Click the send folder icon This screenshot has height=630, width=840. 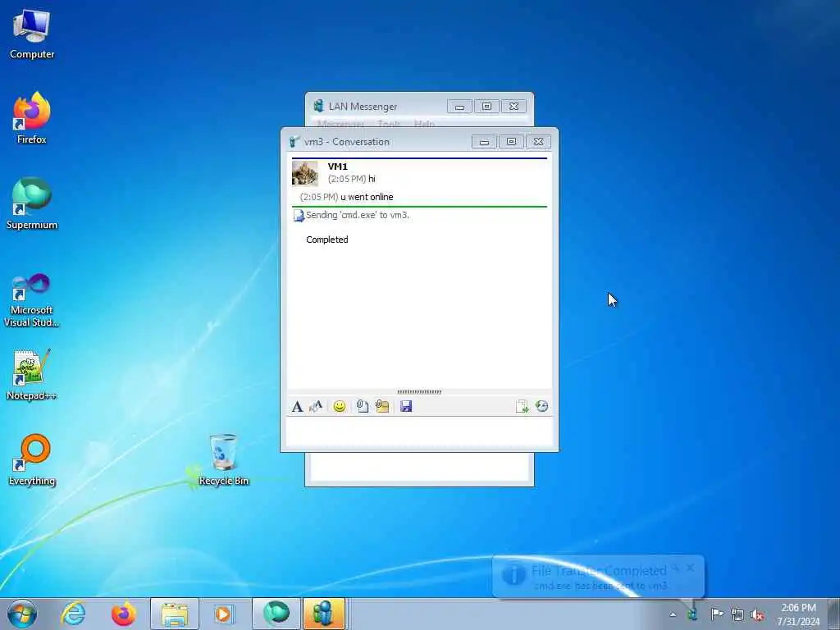(382, 406)
